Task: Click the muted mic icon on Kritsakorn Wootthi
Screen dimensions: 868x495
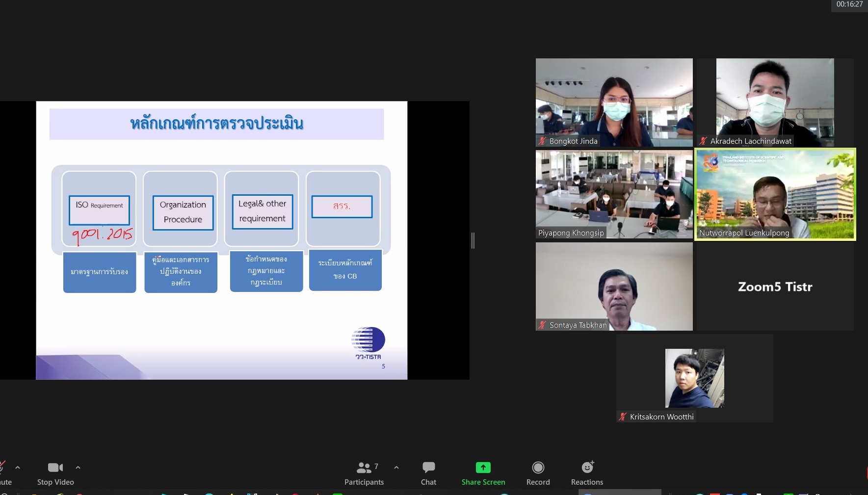Action: [623, 417]
